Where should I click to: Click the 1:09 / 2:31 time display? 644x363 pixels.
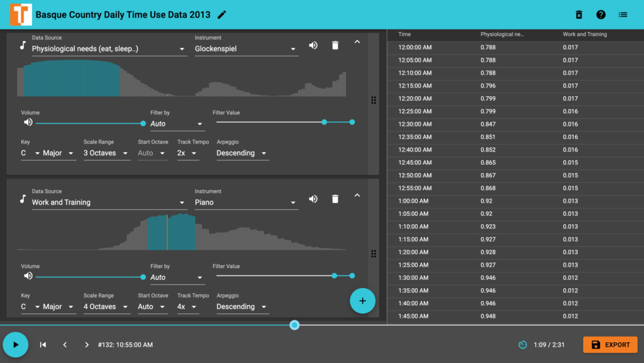click(x=549, y=345)
